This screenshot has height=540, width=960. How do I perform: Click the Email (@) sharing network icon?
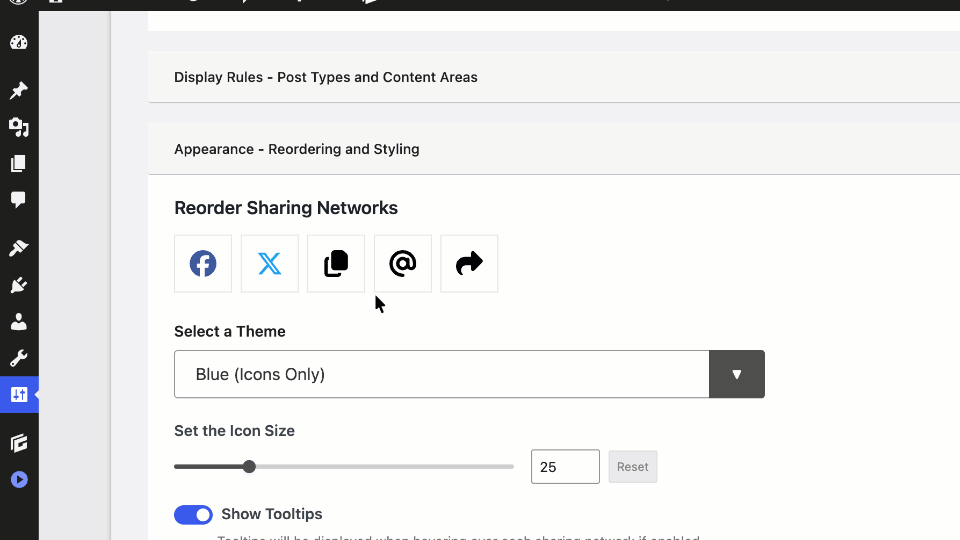pyautogui.click(x=403, y=264)
